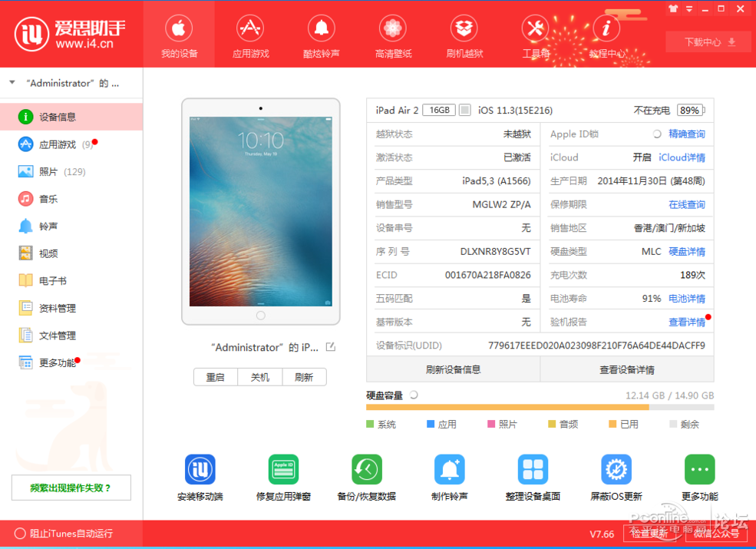Click the pink 照片 legend swatch
The image size is (756, 549).
point(491,424)
